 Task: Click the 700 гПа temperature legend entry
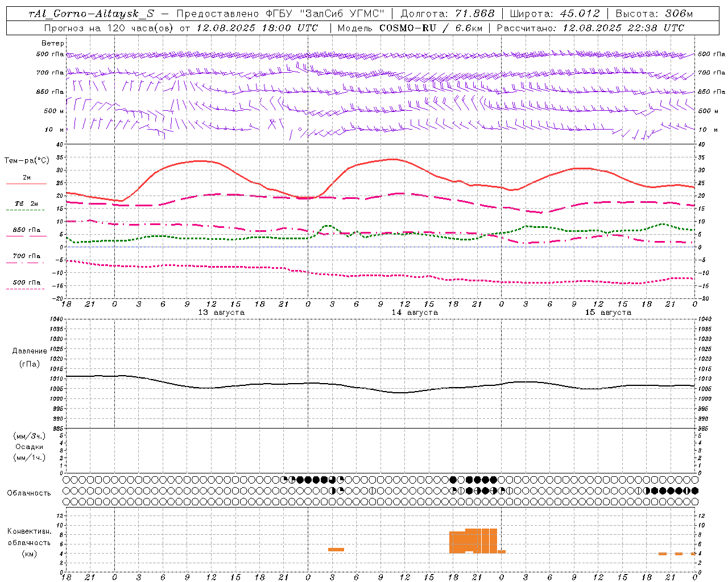coord(27,256)
